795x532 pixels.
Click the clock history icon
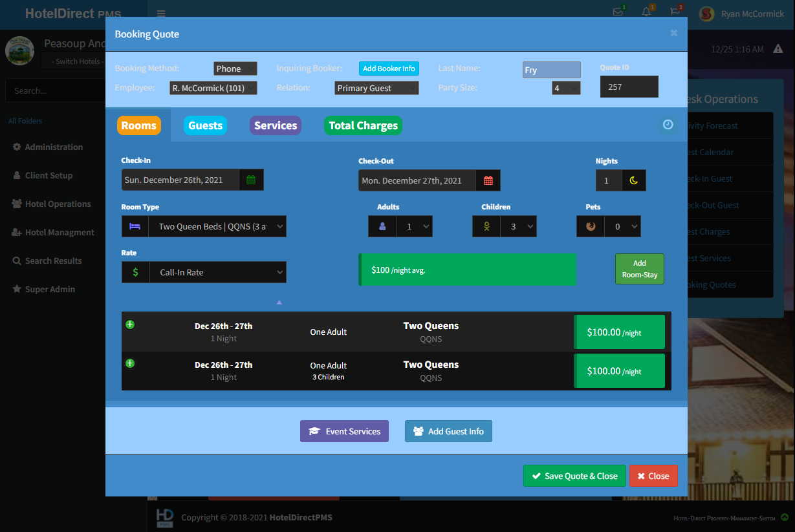(x=668, y=125)
